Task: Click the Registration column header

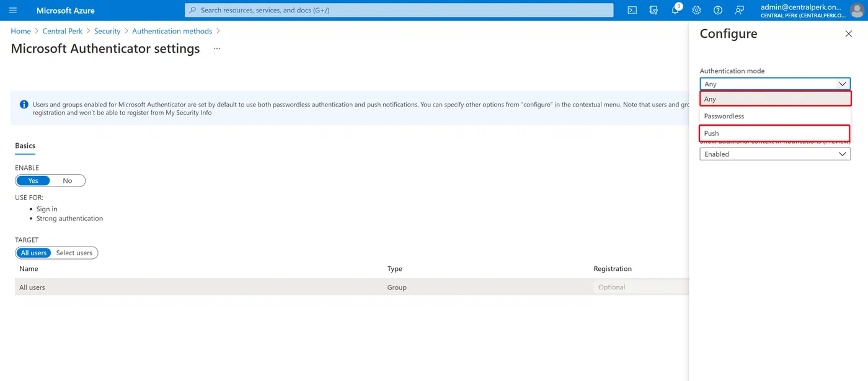Action: [x=613, y=269]
